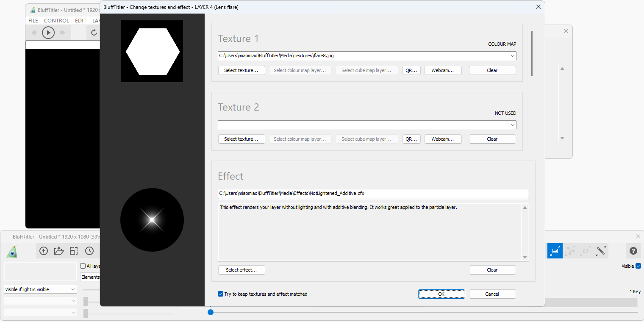Open the 'Visible if light is visible' dropdown
This screenshot has width=644, height=322.
(x=40, y=289)
